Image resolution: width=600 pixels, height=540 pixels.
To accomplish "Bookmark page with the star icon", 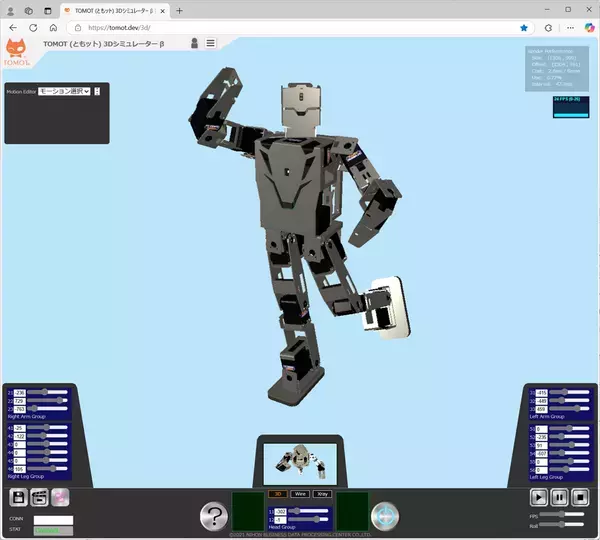I will [524, 27].
